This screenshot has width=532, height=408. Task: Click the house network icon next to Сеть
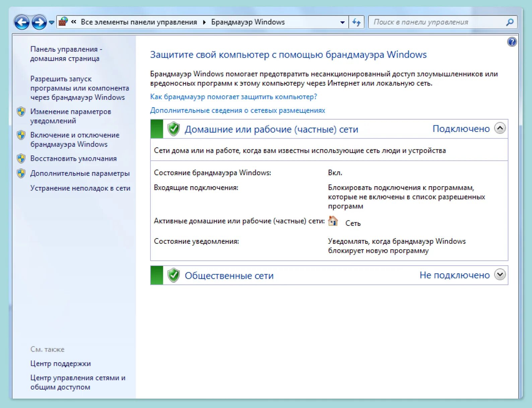point(333,221)
